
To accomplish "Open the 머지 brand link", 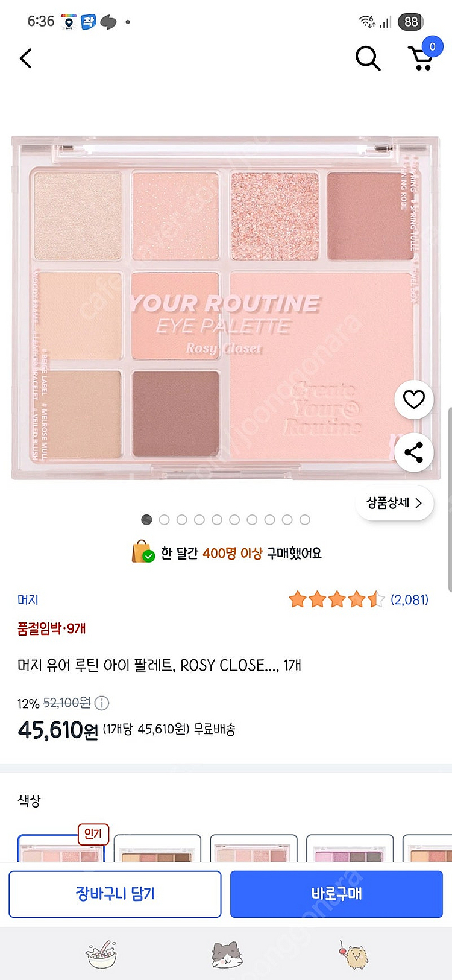I will (28, 600).
